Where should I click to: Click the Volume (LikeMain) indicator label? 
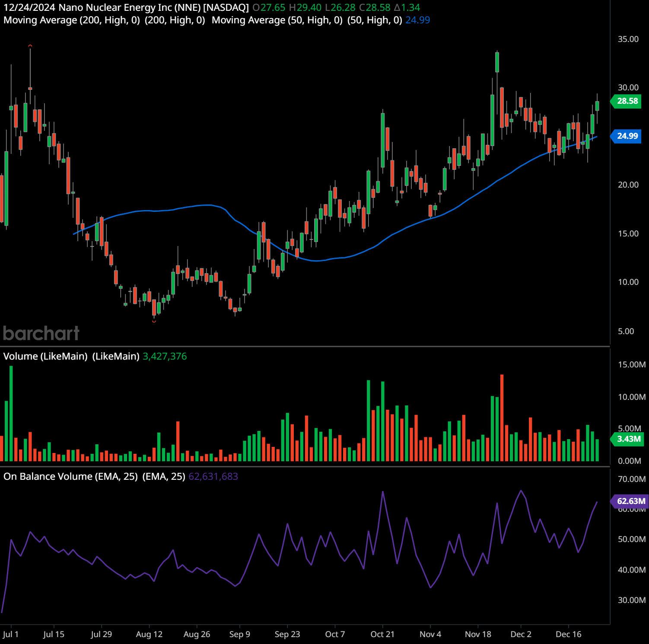pyautogui.click(x=45, y=357)
